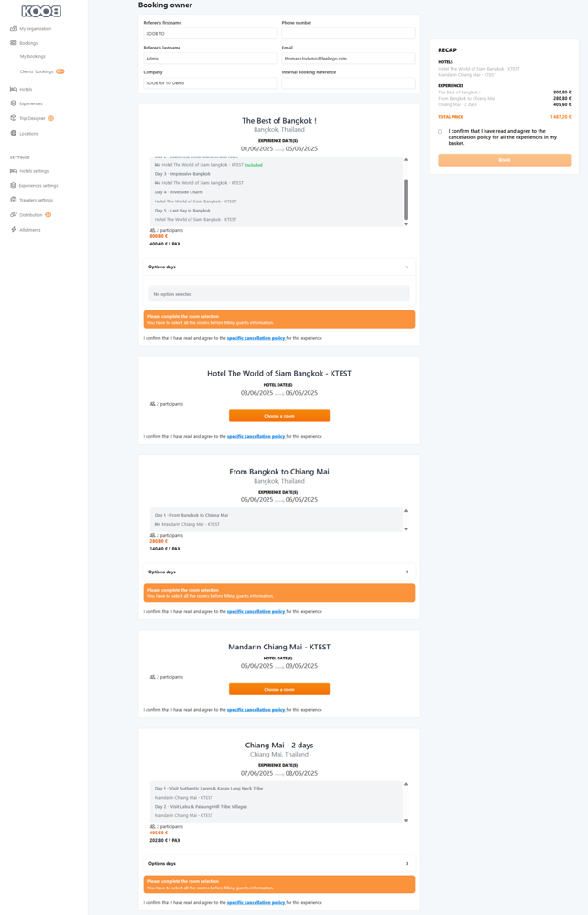Open Hotels via its bed icon
The image size is (588, 915).
[14, 89]
